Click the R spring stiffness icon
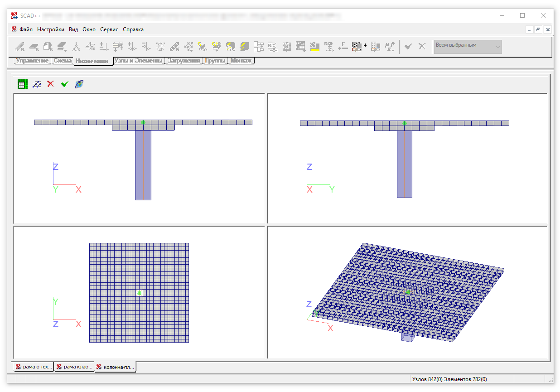Viewport: 560px width, 392px height. (x=328, y=46)
